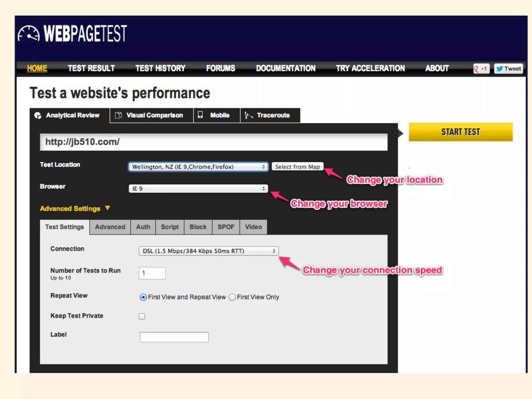The width and height of the screenshot is (532, 399).
Task: Switch to the Visual Comparison tab
Action: click(x=152, y=115)
